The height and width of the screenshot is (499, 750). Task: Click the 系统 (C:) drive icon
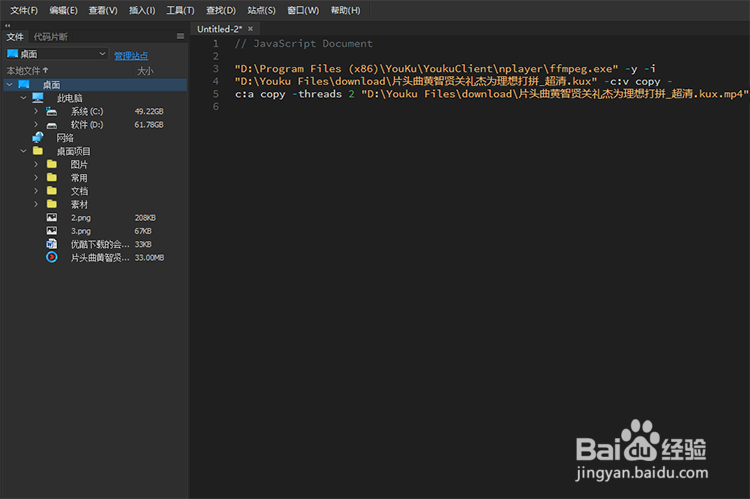pos(51,111)
